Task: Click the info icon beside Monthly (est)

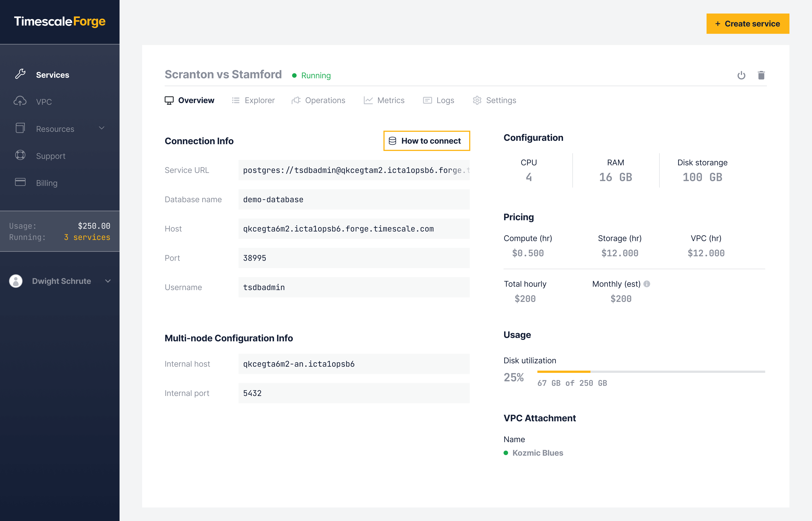Action: point(647,284)
